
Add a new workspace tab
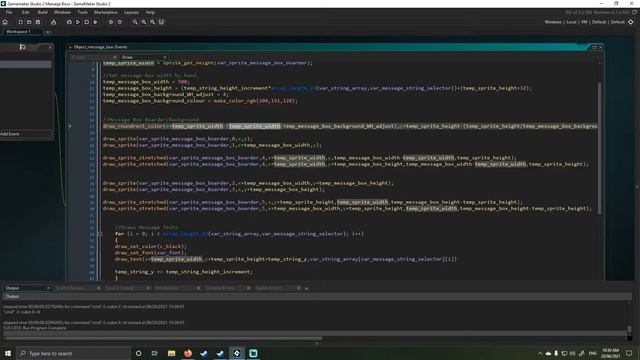coord(47,32)
